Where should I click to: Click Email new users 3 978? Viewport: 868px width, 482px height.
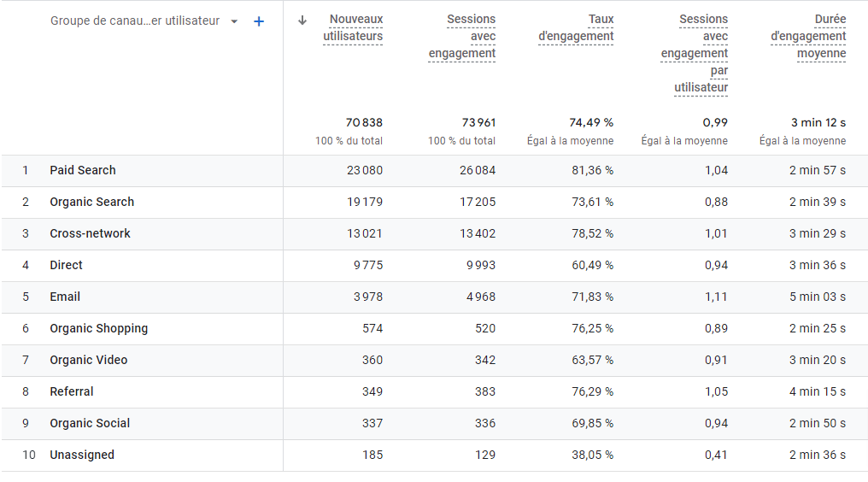[x=368, y=297]
